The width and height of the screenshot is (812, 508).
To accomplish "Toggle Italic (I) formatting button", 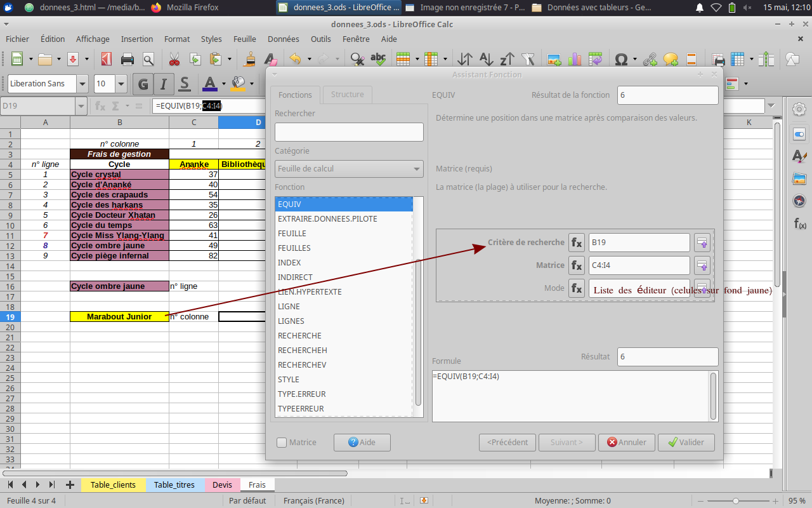I will pyautogui.click(x=164, y=84).
